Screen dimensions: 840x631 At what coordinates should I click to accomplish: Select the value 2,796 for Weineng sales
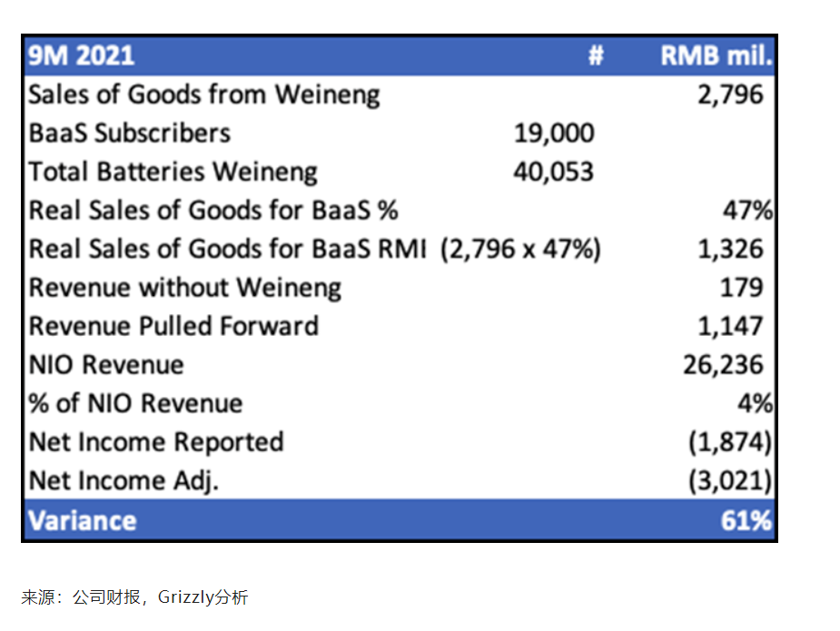tap(730, 94)
